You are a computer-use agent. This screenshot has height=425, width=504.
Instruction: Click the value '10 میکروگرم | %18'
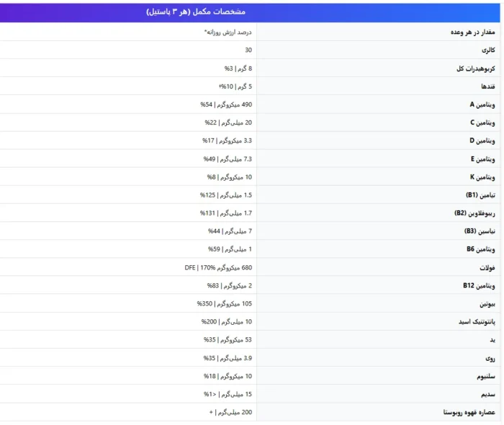228,376
